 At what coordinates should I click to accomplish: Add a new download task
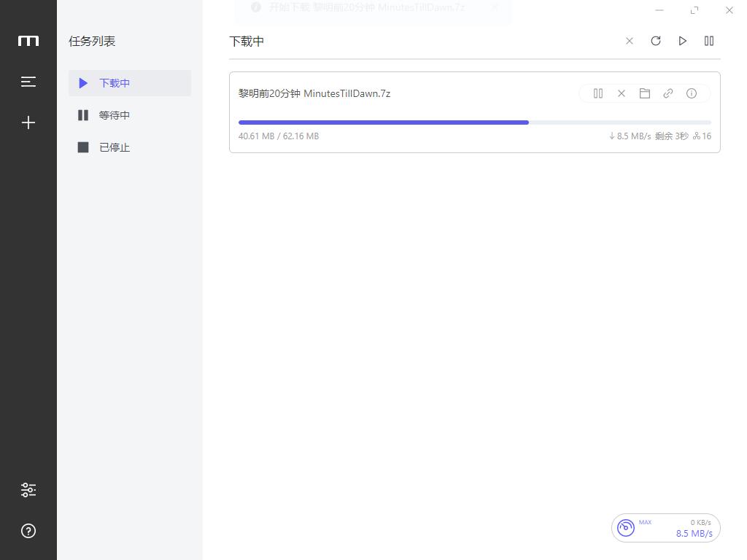point(28,122)
